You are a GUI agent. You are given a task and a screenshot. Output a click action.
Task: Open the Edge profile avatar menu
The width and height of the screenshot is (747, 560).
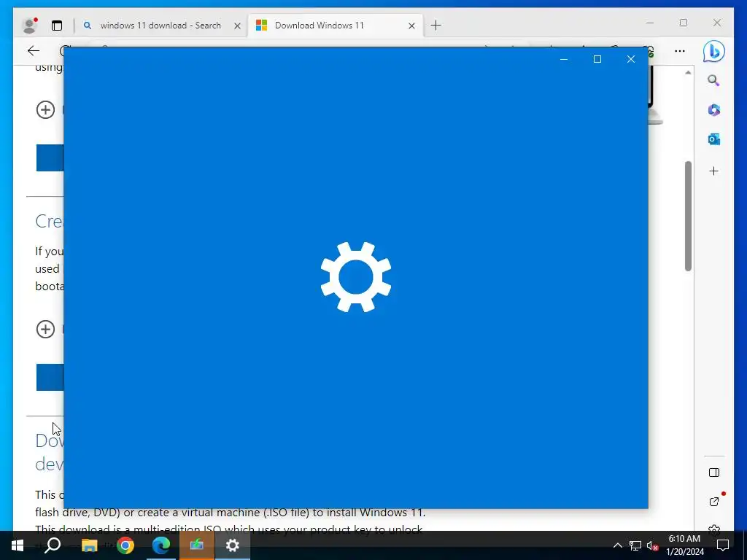coord(30,26)
